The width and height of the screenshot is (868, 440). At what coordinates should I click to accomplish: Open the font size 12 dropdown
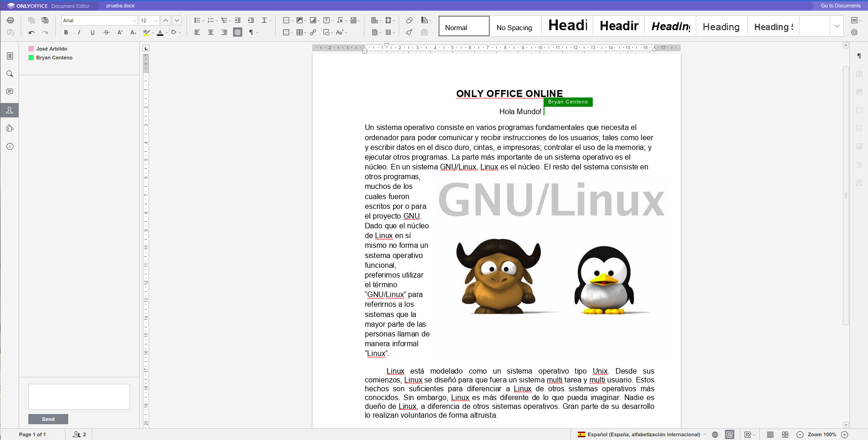tap(156, 20)
